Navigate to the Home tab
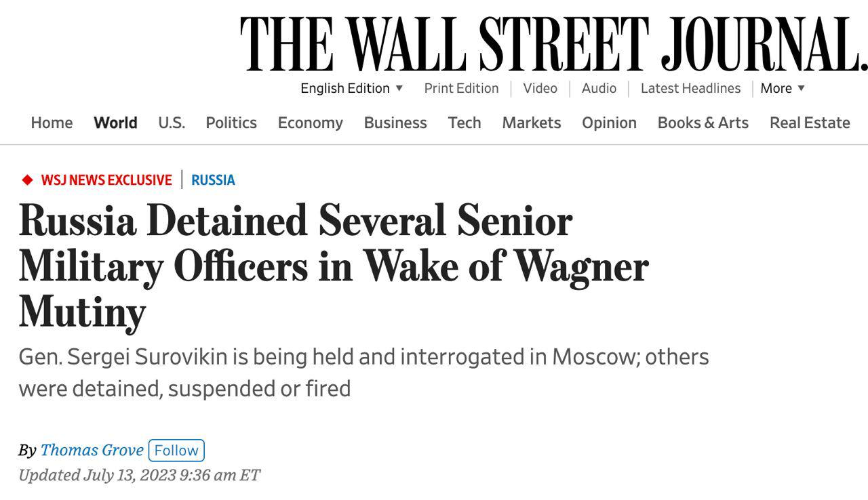 [52, 123]
